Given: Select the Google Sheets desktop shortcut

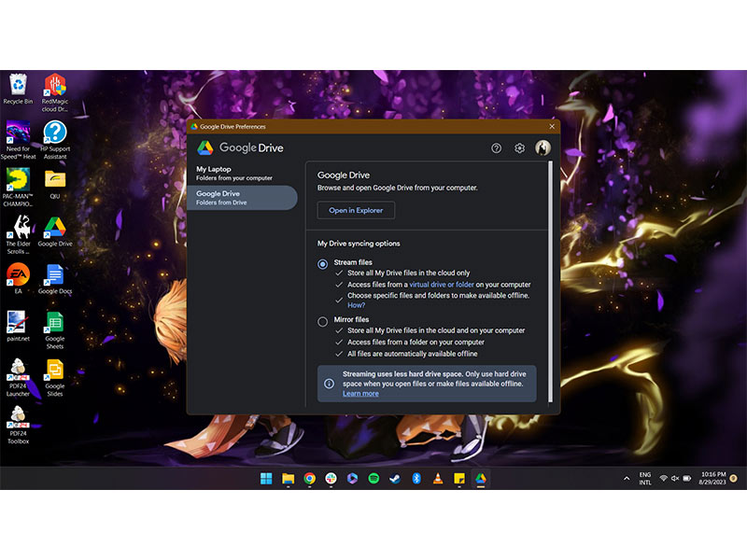Looking at the screenshot, I should (x=55, y=330).
